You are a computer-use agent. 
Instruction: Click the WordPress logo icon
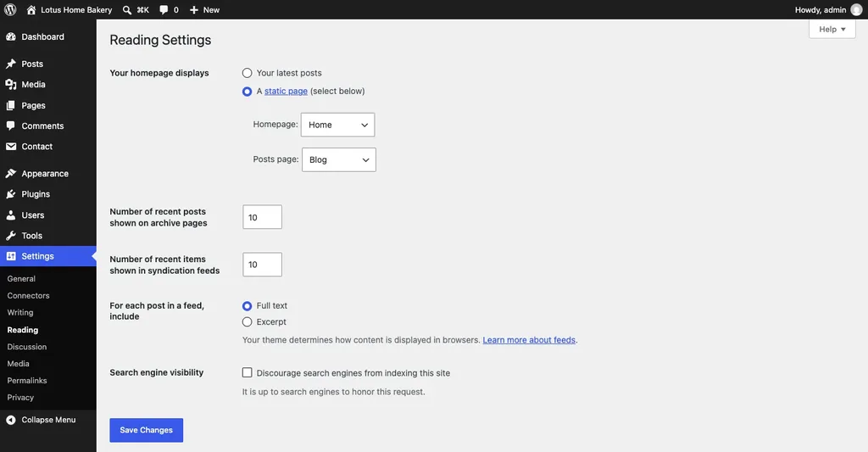pyautogui.click(x=10, y=10)
